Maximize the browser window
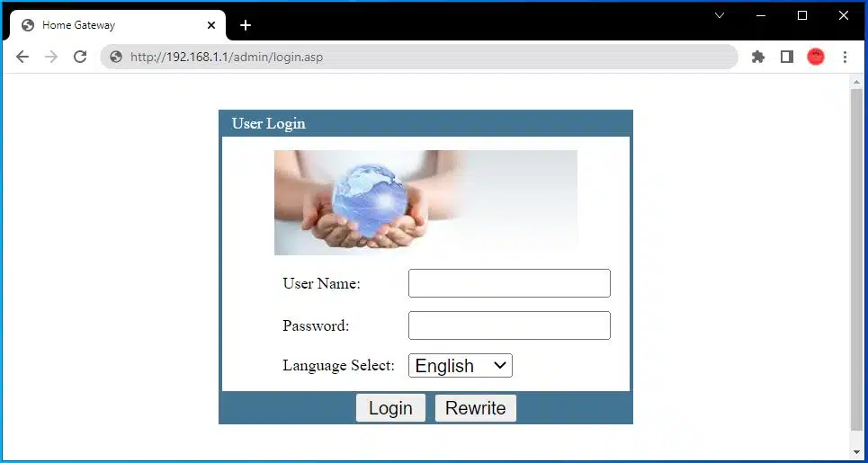 [x=802, y=15]
